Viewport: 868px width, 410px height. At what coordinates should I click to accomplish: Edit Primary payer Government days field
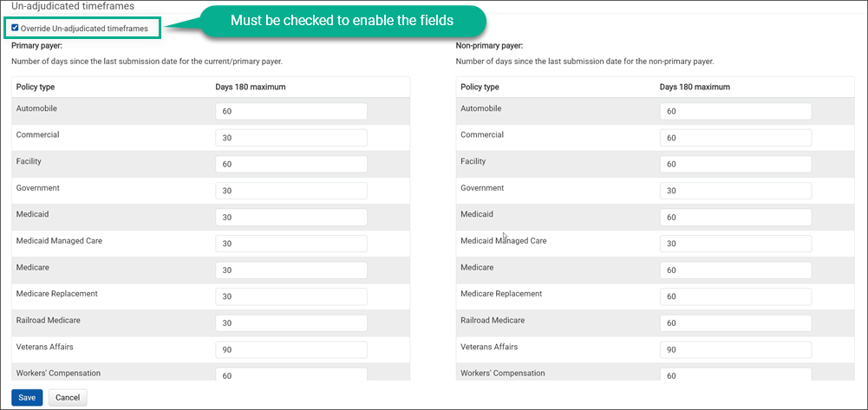pos(291,191)
